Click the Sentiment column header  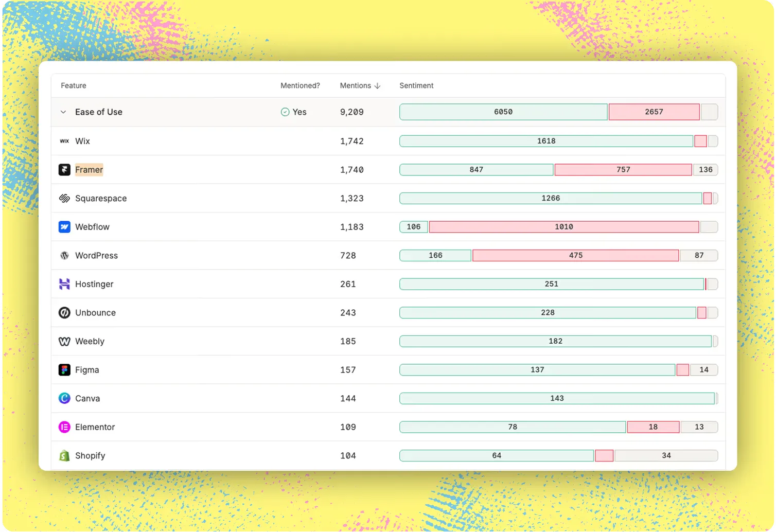click(416, 85)
